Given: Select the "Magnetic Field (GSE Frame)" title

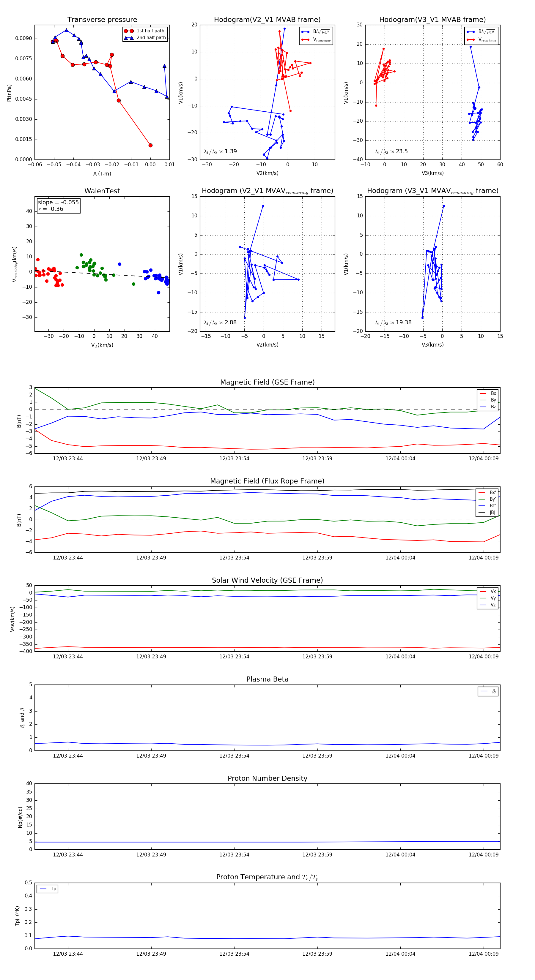Looking at the screenshot, I should (x=267, y=382).
